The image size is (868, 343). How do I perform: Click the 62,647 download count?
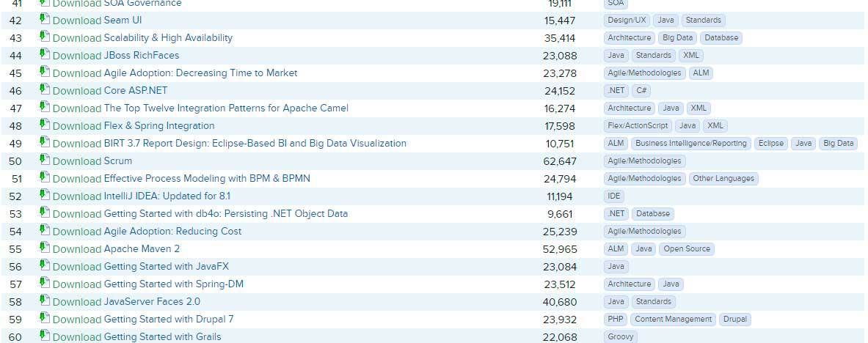(x=560, y=161)
